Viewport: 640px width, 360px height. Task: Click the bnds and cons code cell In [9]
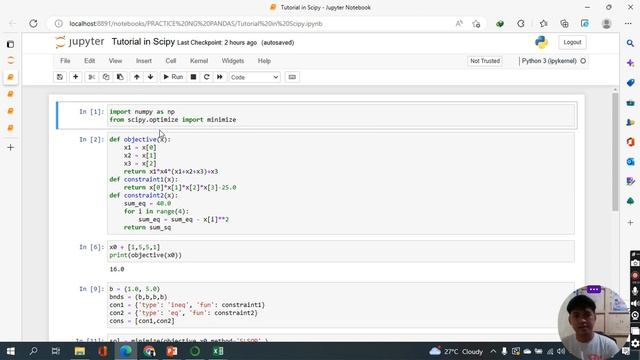coord(341,305)
